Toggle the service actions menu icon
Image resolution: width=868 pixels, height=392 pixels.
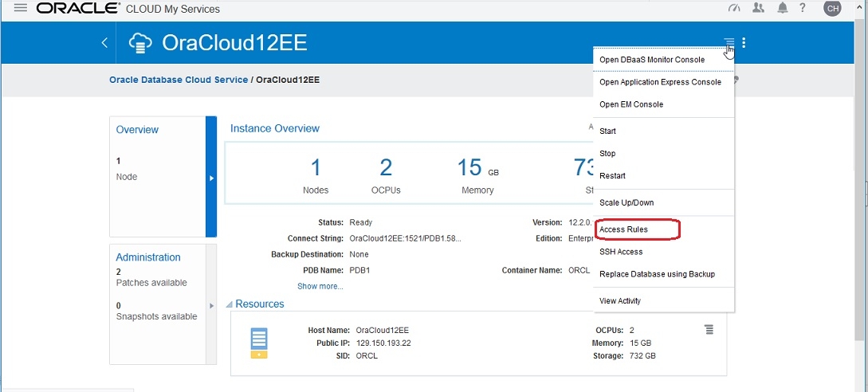(x=729, y=42)
